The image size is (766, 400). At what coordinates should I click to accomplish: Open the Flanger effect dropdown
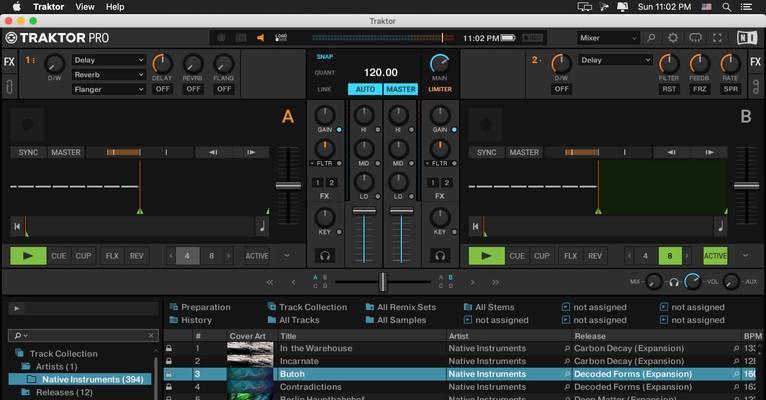pyautogui.click(x=109, y=89)
